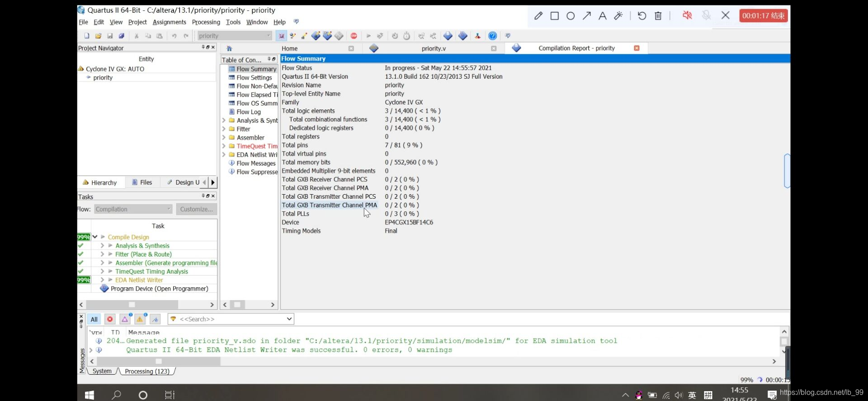Viewport: 868px width, 401px height.
Task: Expand the Quartus EDA Netlist Writer message
Action: pyautogui.click(x=91, y=350)
